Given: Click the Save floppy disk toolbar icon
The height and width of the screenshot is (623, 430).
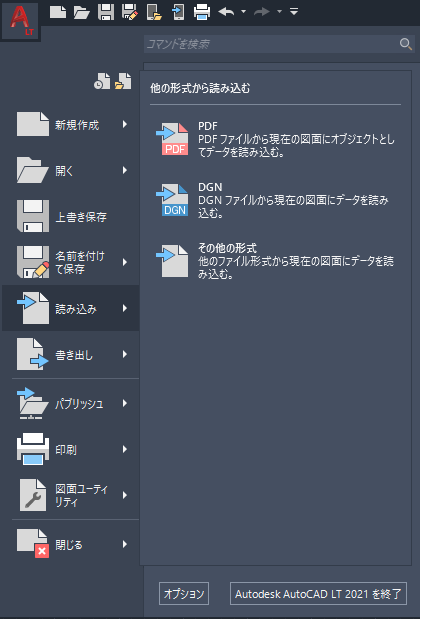Looking at the screenshot, I should (106, 12).
